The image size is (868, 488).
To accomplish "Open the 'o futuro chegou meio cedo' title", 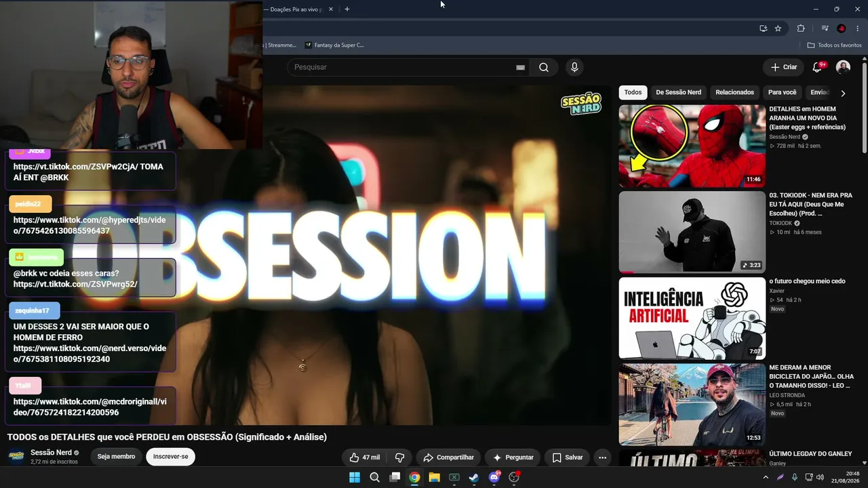I will tap(807, 281).
